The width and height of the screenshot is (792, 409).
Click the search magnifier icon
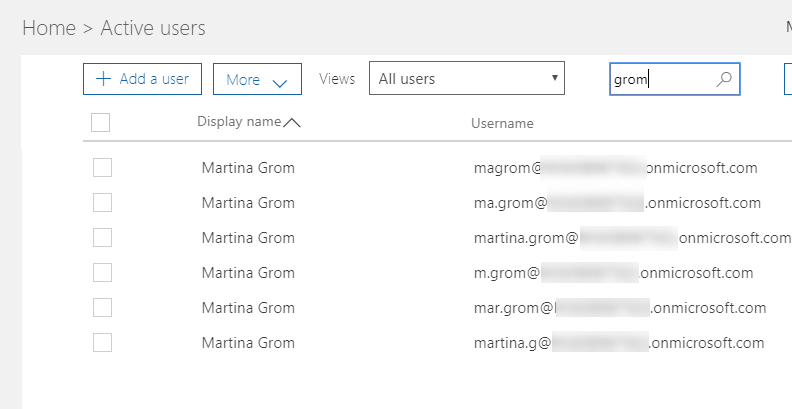point(724,79)
